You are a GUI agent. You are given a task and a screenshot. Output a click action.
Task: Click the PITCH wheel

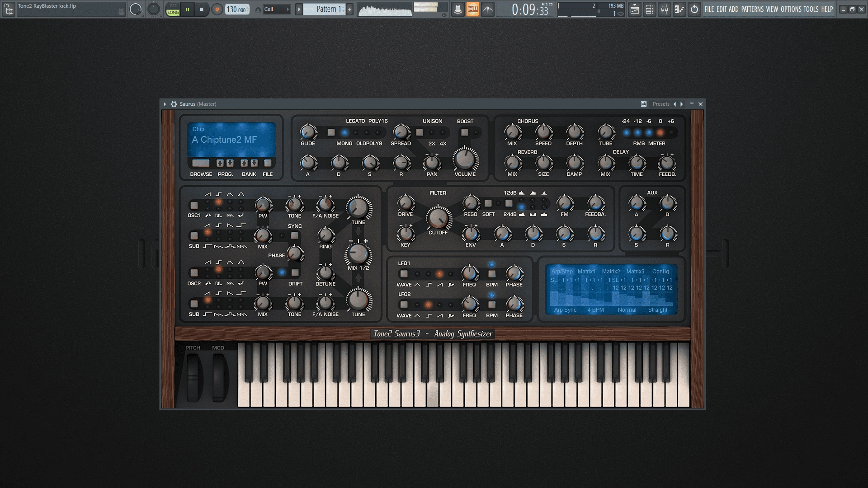click(x=193, y=377)
